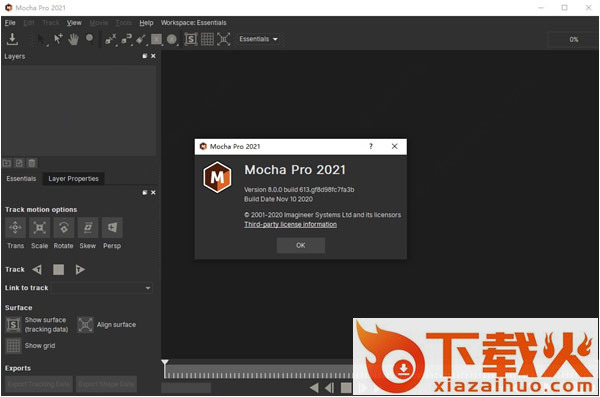The image size is (600, 397).
Task: Select the Create Rectangle shape tool
Action: coord(156,39)
